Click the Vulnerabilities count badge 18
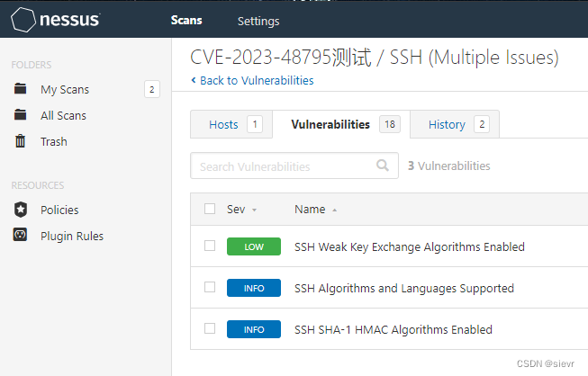 coord(390,124)
